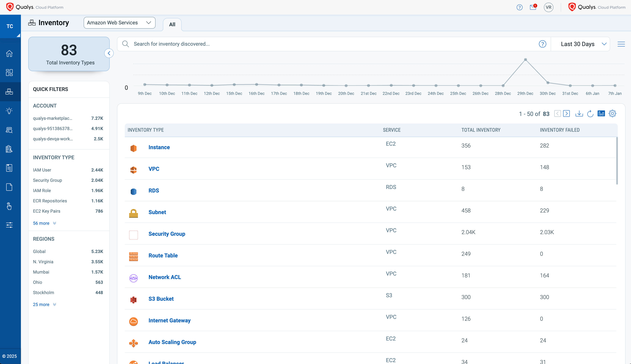Open table settings gear icon

[x=612, y=114]
